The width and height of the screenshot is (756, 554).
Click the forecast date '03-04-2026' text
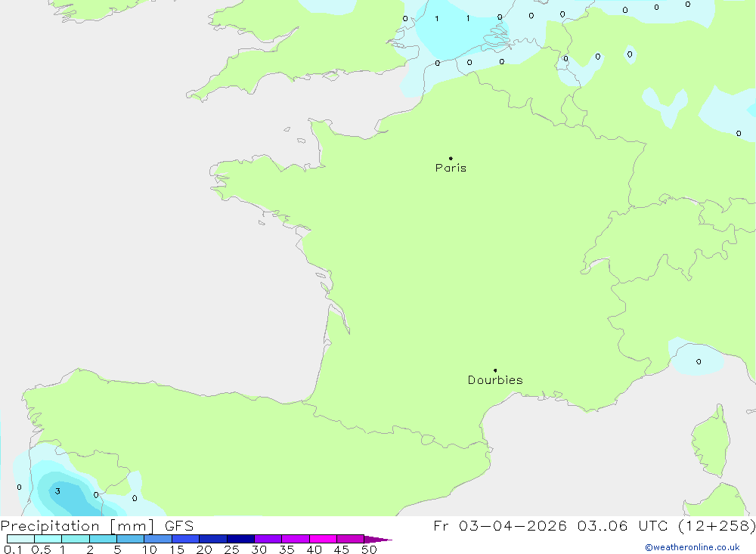[513, 525]
